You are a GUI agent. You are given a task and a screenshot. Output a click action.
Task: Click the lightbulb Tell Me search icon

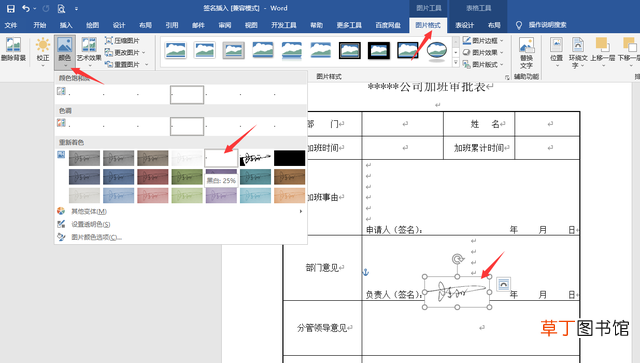click(x=519, y=25)
